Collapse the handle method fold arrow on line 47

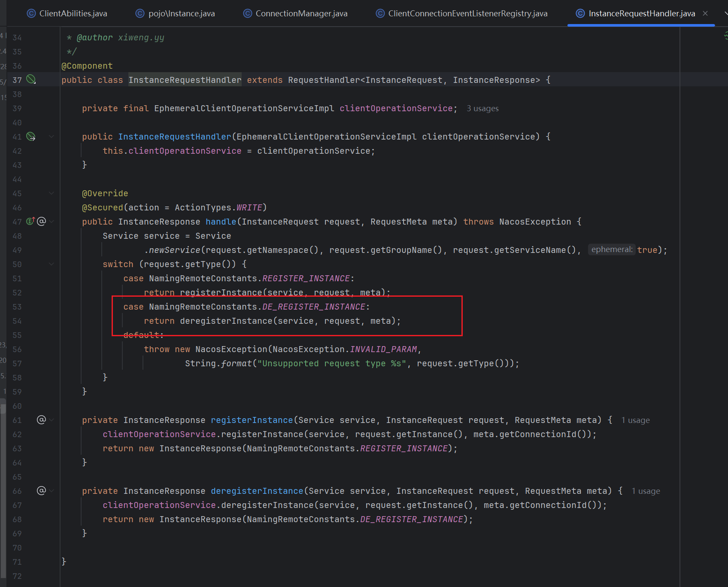(x=52, y=222)
